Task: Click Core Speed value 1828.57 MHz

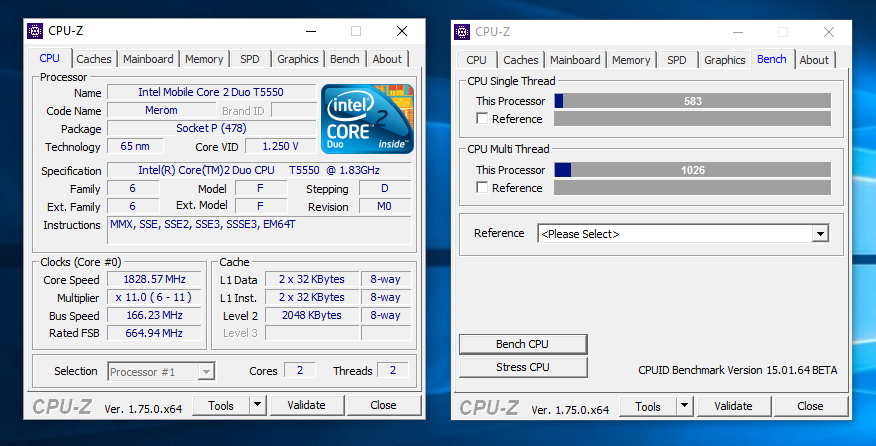Action: pyautogui.click(x=154, y=279)
